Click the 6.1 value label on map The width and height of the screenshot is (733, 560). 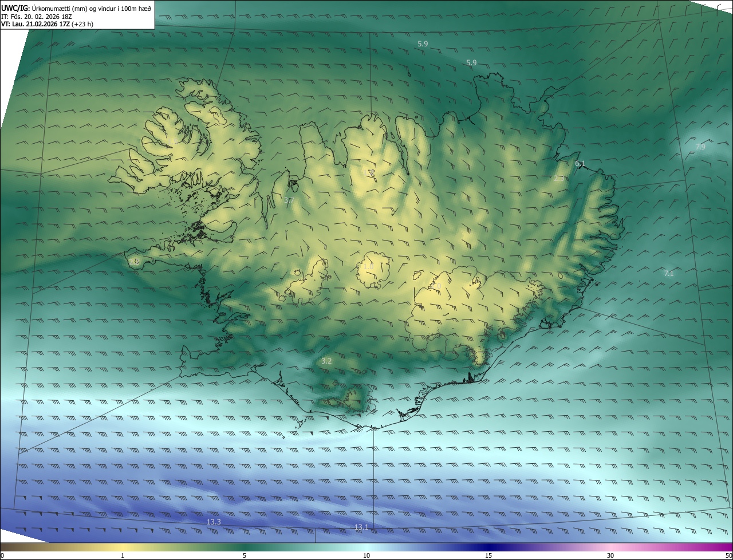(580, 164)
